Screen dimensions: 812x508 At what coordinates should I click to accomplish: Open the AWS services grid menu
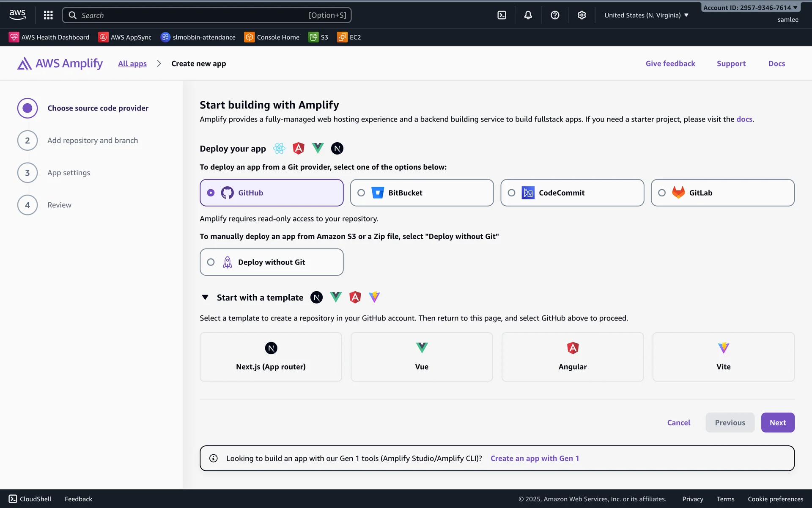coord(48,15)
